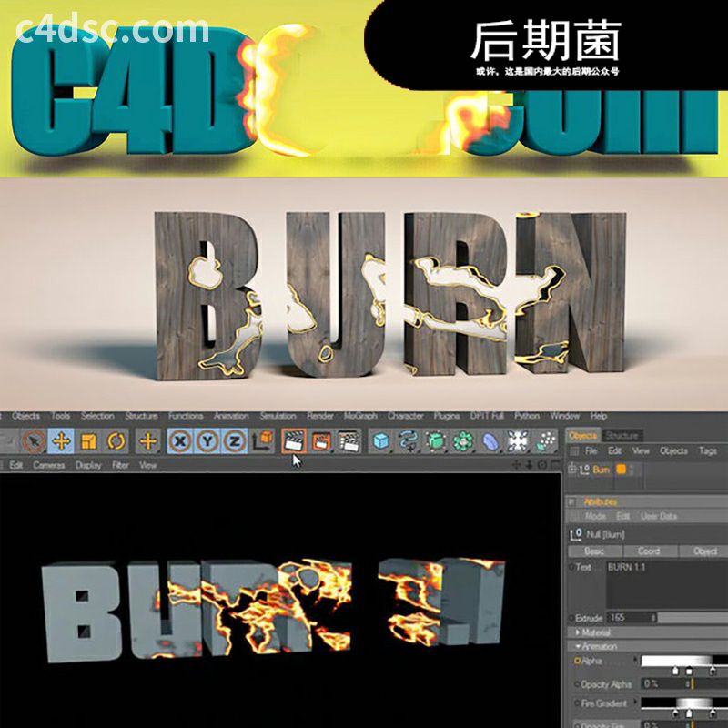Open the particle emitter icon

coord(545,440)
